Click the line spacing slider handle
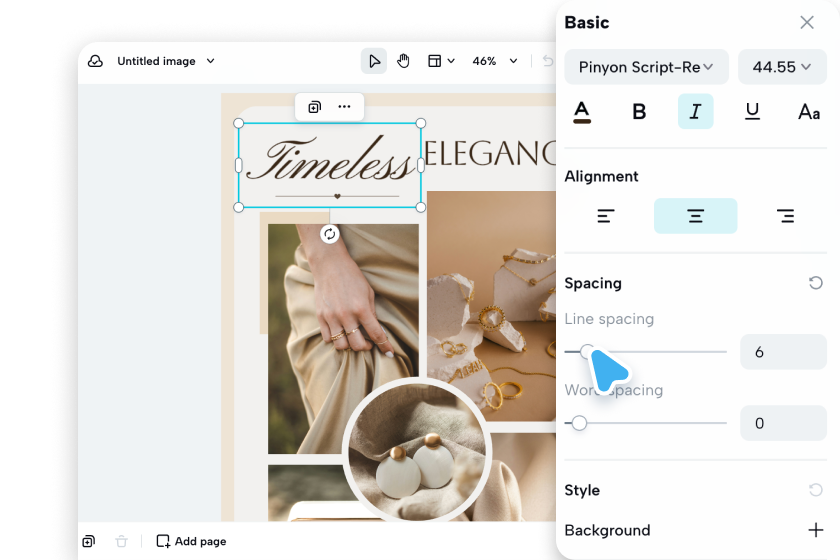 point(587,352)
